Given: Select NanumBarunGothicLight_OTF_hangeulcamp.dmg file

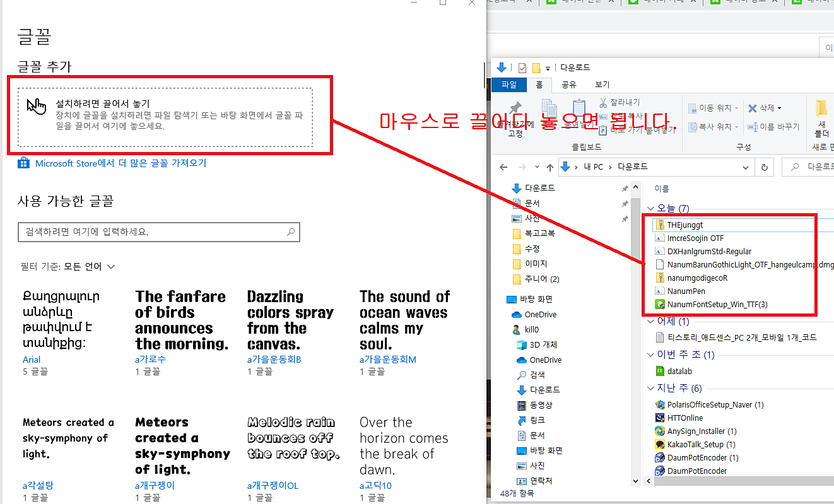Looking at the screenshot, I should 744,264.
